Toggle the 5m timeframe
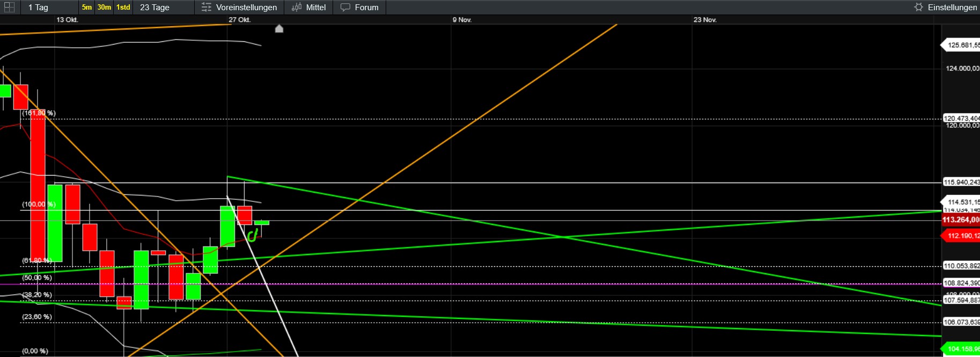The height and width of the screenshot is (357, 980). [87, 7]
